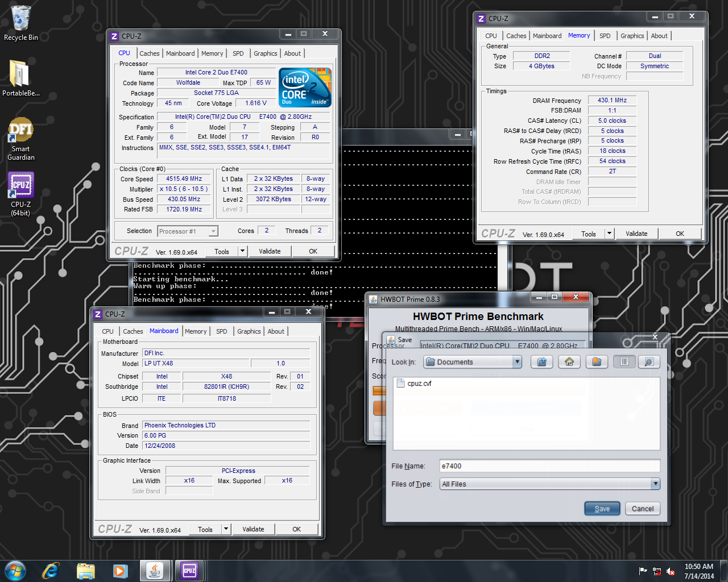Click Core Speed value 4515.49 MHz
Viewport: 728px width, 582px height.
[x=184, y=178]
